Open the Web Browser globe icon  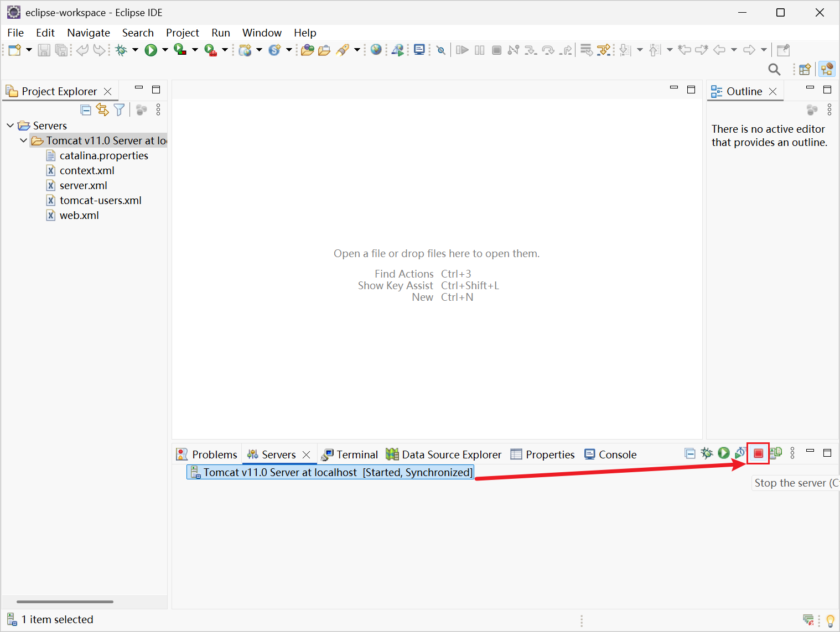(376, 50)
